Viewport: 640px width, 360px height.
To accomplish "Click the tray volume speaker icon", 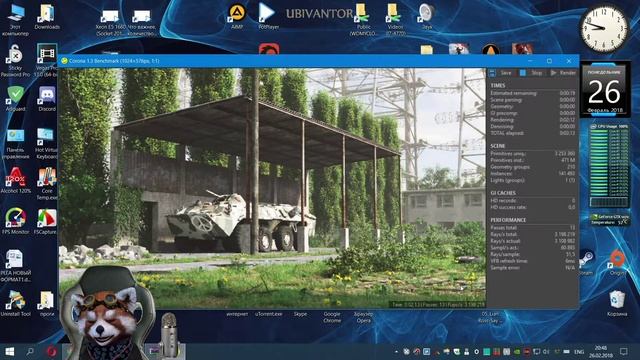I will [x=546, y=351].
